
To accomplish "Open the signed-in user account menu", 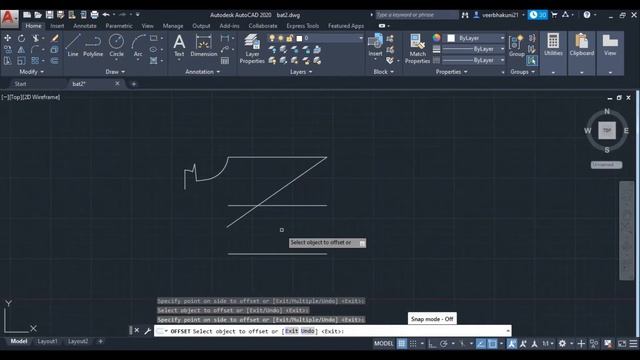I will (499, 15).
